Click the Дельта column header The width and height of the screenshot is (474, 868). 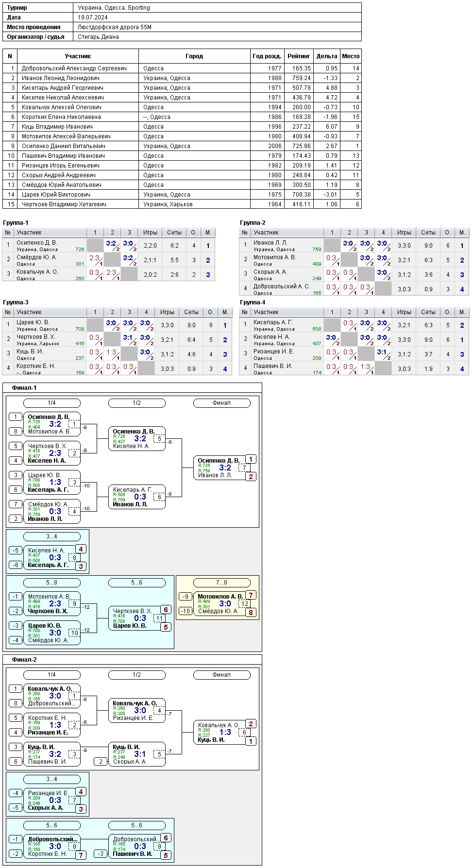327,56
